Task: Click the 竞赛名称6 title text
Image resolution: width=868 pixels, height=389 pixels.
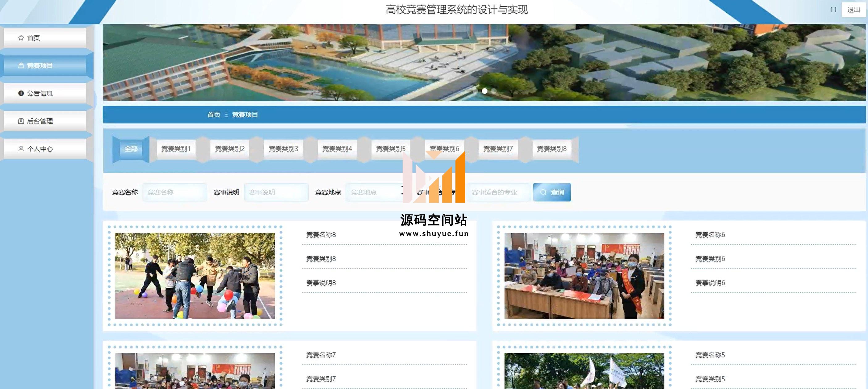Action: point(710,235)
